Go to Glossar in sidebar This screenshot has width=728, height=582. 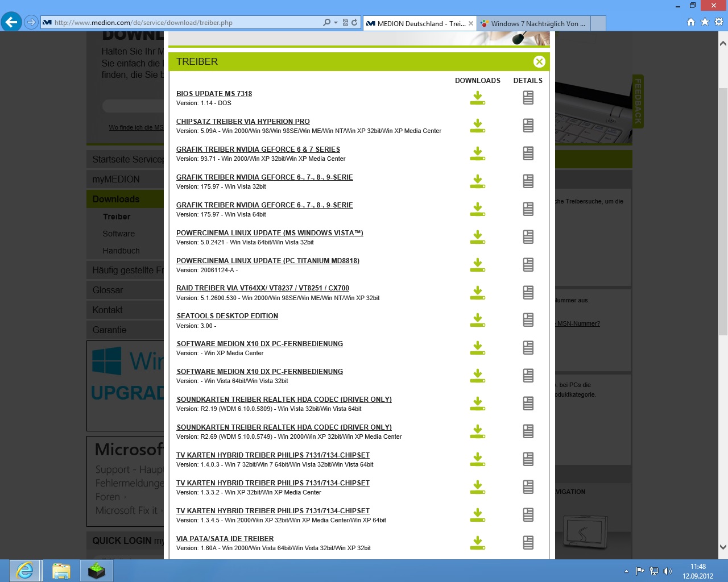[x=125, y=290]
